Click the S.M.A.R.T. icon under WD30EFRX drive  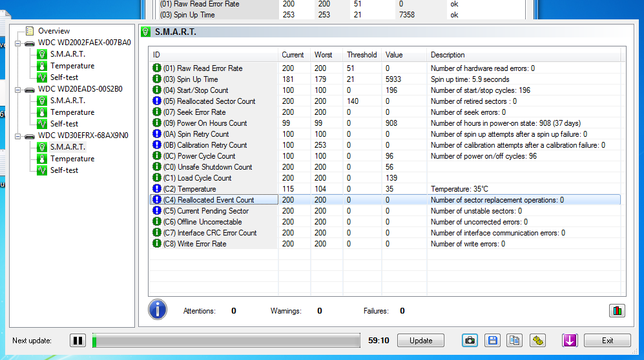[x=42, y=147]
